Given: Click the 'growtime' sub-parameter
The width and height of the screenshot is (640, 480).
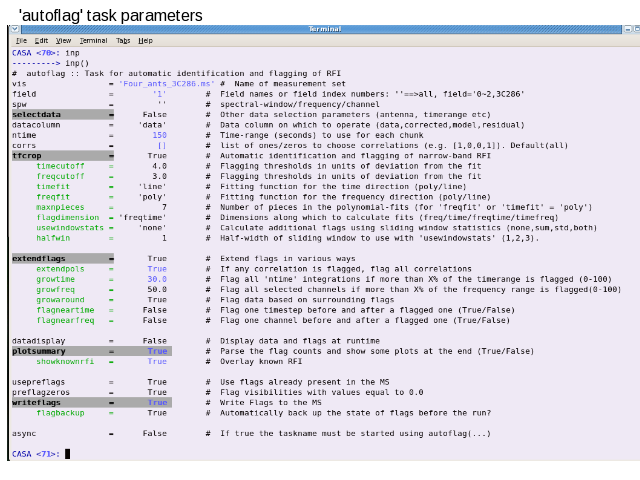Looking at the screenshot, I should pyautogui.click(x=56, y=279).
